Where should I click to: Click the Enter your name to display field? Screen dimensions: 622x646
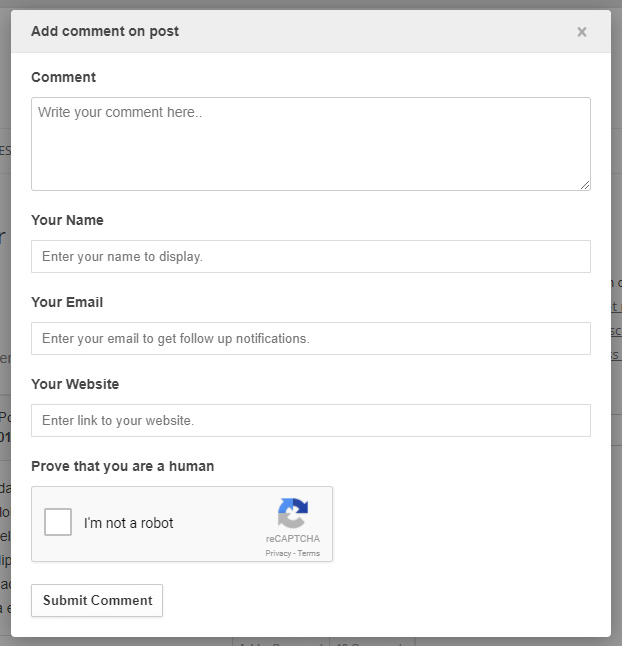coord(311,256)
